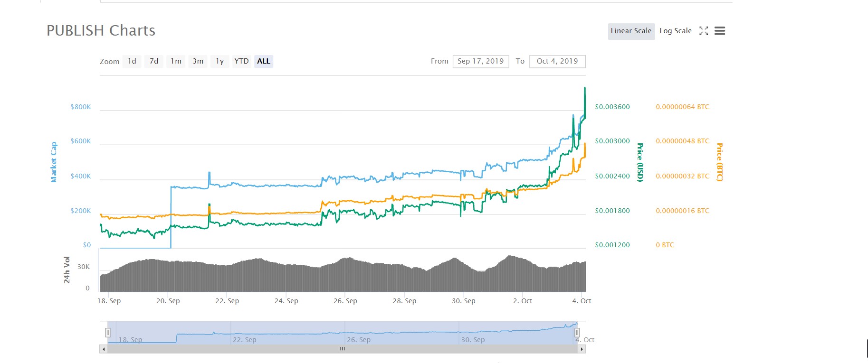Click the Price (USD) axis title

pos(640,162)
